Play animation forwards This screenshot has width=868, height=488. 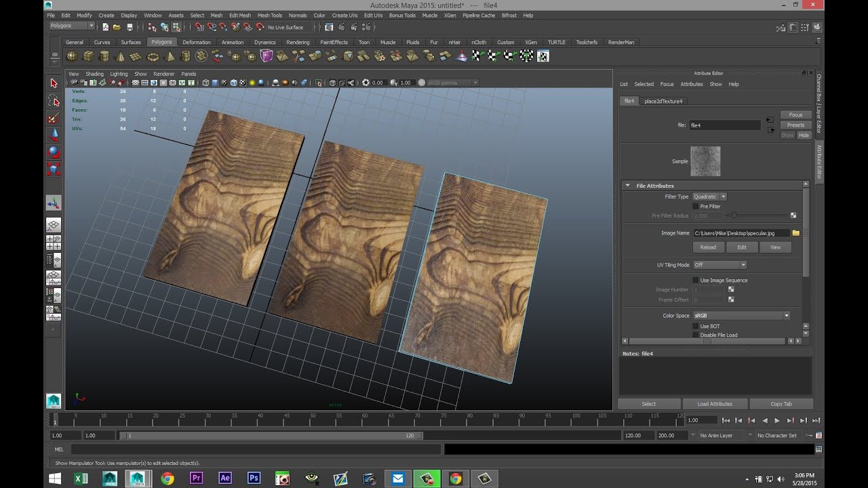[777, 421]
